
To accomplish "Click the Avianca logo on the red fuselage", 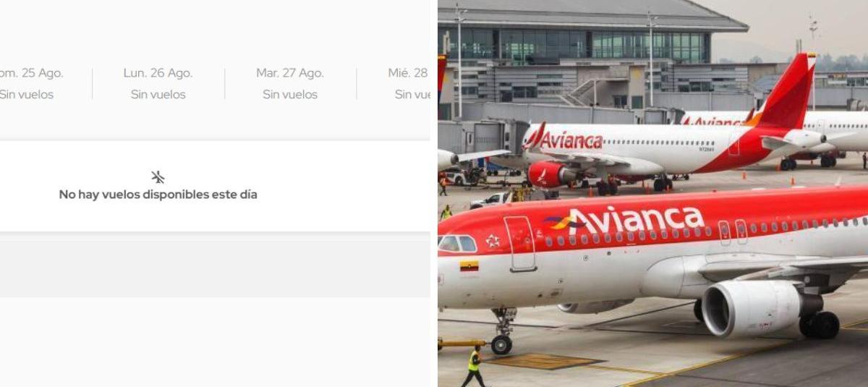I will 625,219.
